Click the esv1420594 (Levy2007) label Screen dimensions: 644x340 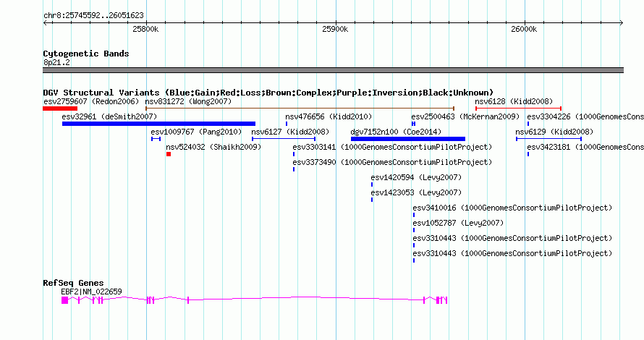pos(416,177)
